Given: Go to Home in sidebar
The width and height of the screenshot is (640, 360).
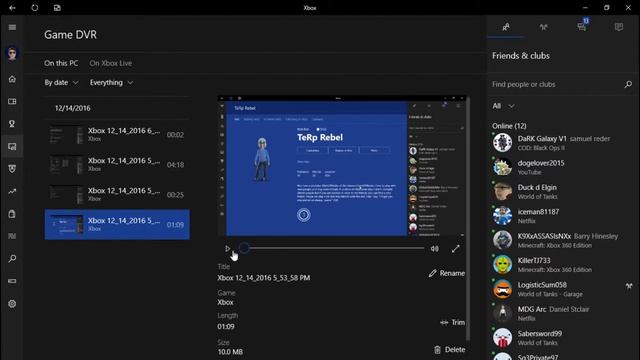Looking at the screenshot, I should (12, 79).
